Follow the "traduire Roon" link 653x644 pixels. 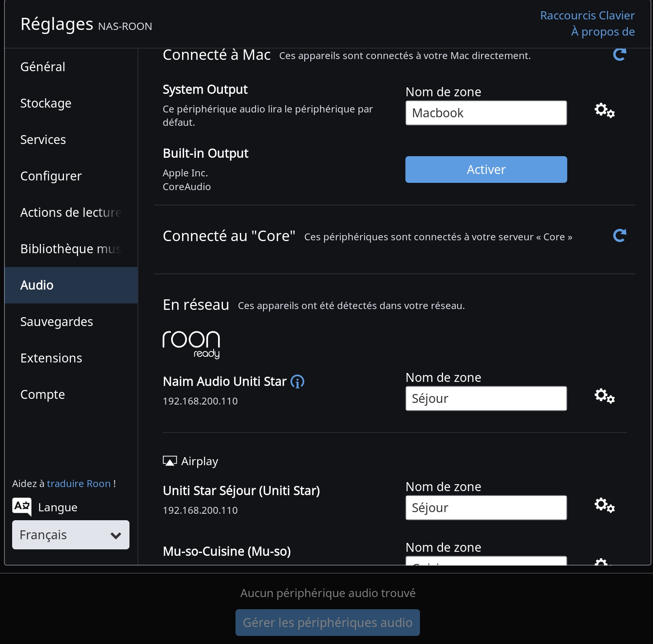click(x=78, y=484)
